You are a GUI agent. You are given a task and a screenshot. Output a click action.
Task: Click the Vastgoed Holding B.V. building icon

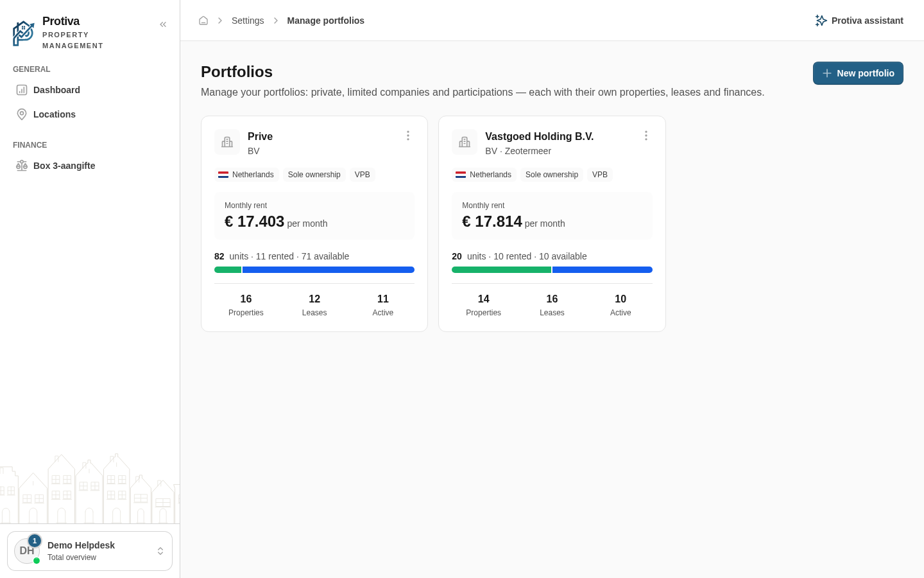[x=465, y=142]
